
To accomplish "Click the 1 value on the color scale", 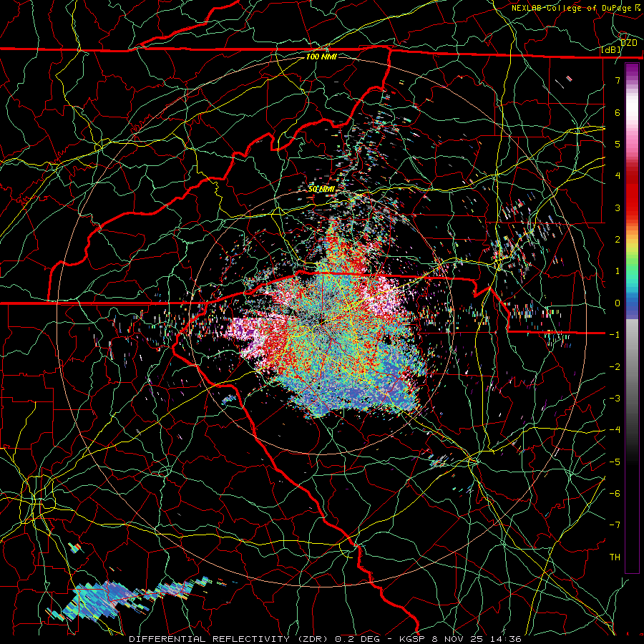I will (618, 271).
